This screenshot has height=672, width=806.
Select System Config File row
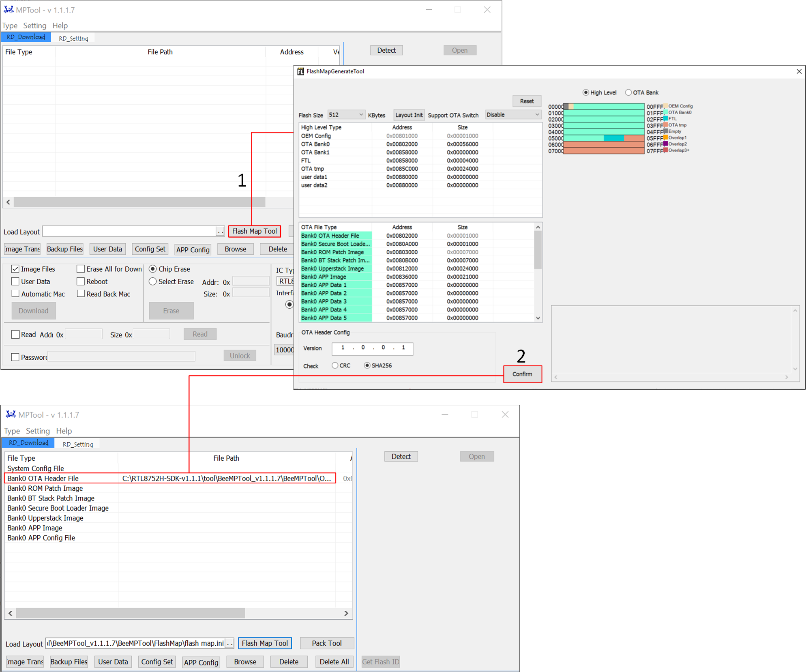tap(178, 468)
